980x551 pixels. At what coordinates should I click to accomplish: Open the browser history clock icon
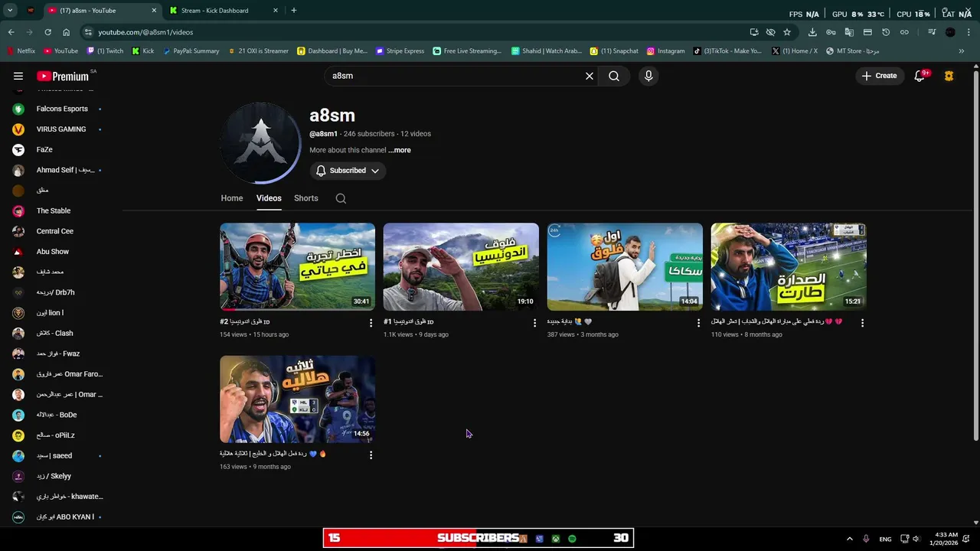click(x=886, y=32)
